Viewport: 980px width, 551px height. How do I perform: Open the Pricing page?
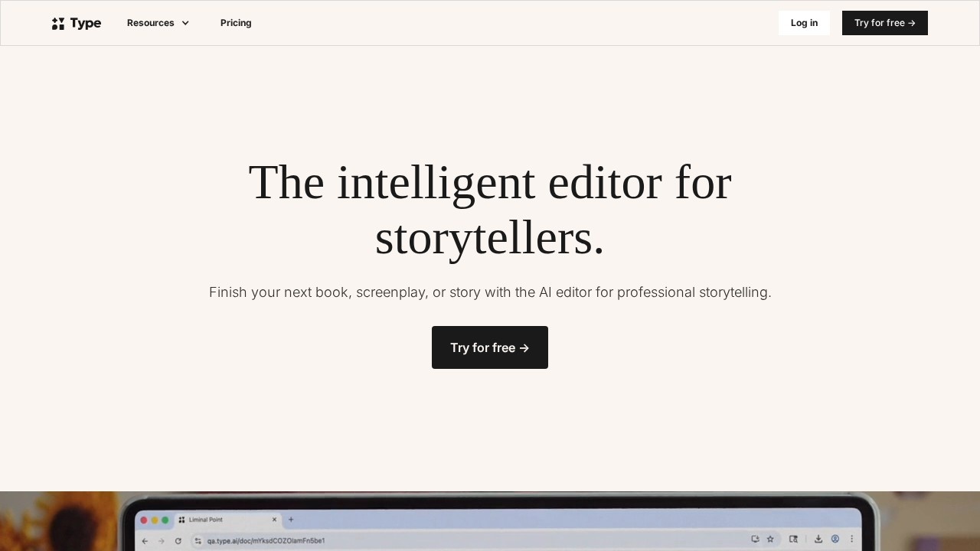[236, 23]
